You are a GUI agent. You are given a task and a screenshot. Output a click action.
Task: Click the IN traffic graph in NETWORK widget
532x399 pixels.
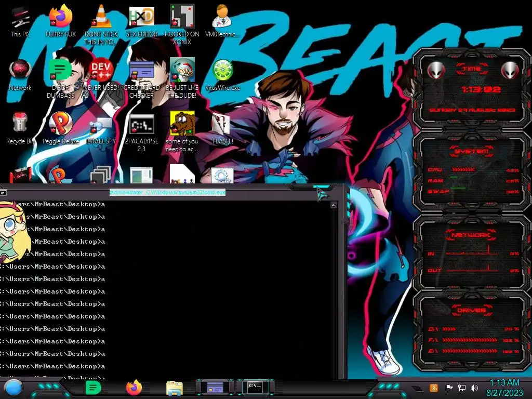472,250
